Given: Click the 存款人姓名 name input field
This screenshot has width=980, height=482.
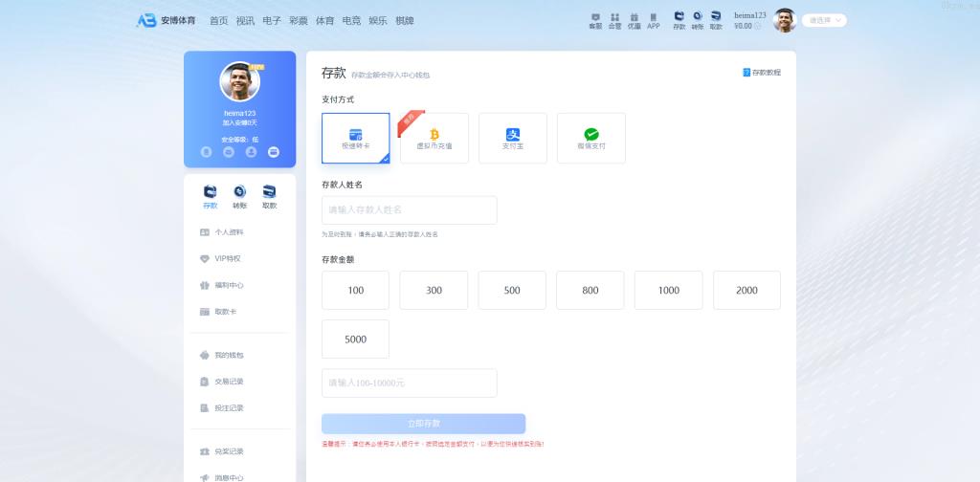Looking at the screenshot, I should [410, 209].
